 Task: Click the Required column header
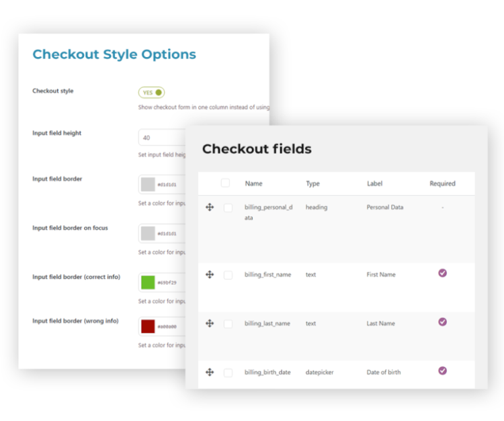[x=443, y=184]
